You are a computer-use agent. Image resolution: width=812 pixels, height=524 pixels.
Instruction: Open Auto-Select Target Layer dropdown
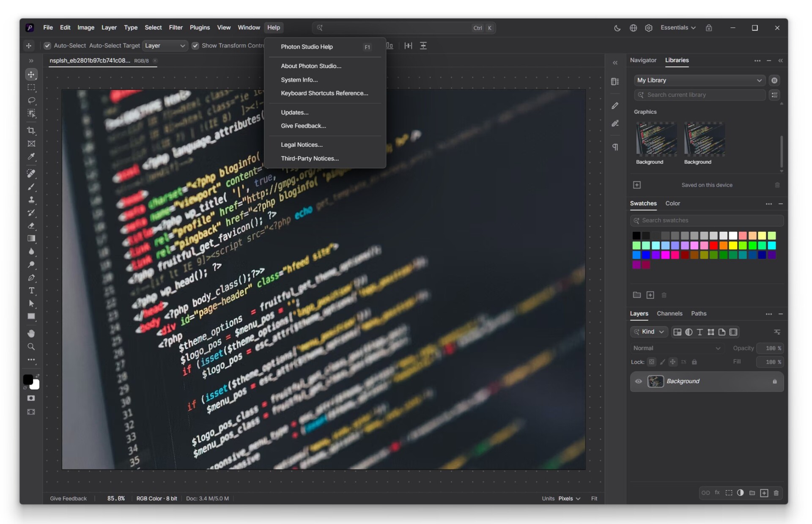click(x=165, y=46)
